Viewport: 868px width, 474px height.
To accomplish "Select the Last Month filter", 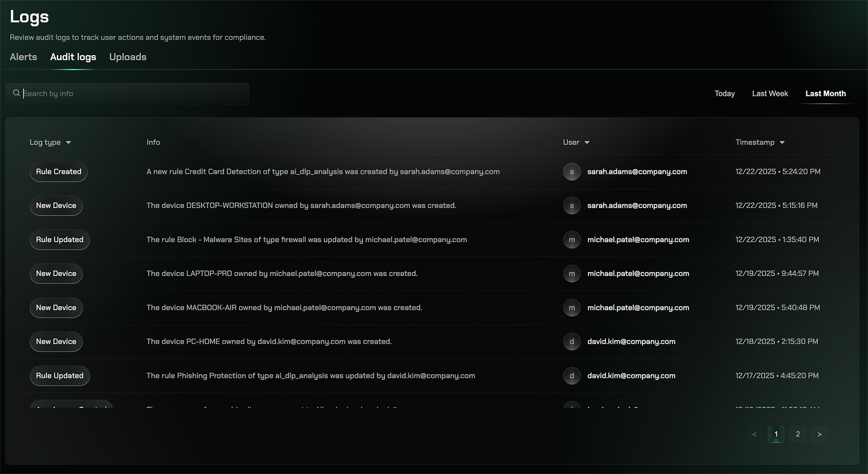I will click(826, 93).
